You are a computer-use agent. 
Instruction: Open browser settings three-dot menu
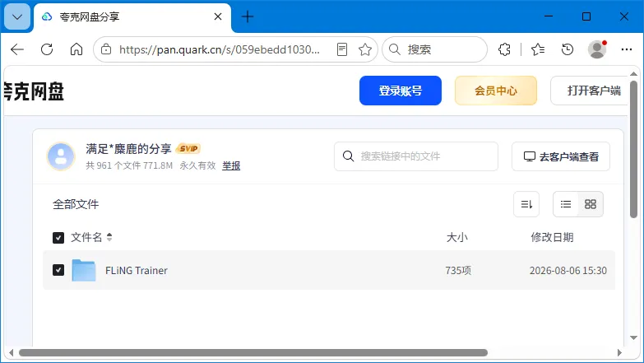(x=627, y=49)
